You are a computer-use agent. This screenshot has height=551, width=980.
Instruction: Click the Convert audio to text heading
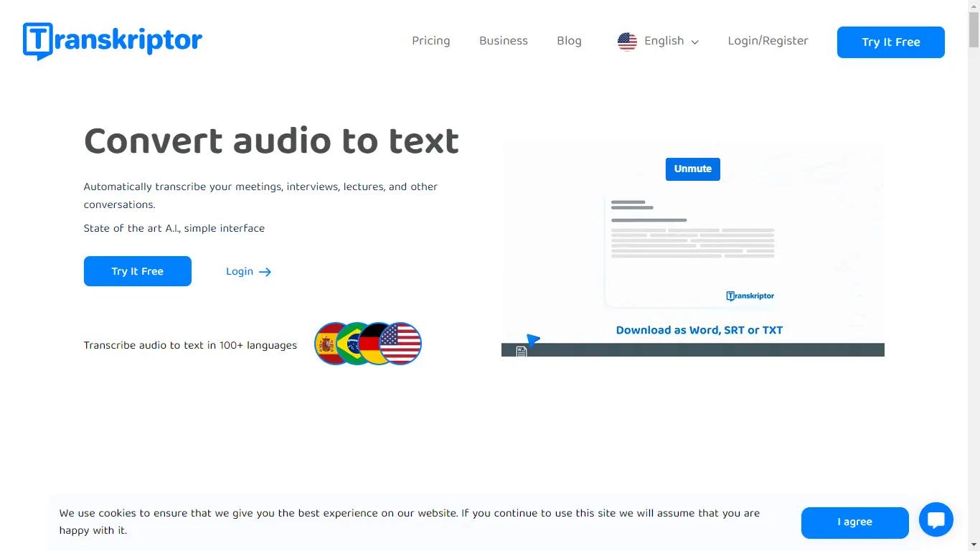point(271,141)
